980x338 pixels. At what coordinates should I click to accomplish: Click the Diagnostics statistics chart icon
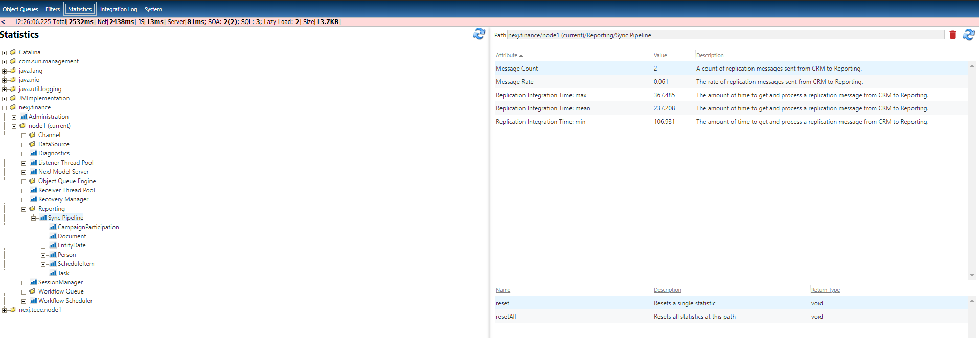pyautogui.click(x=34, y=153)
